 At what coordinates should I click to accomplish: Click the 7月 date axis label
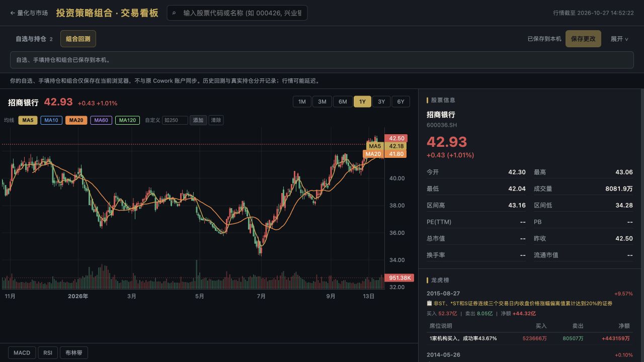(x=261, y=297)
